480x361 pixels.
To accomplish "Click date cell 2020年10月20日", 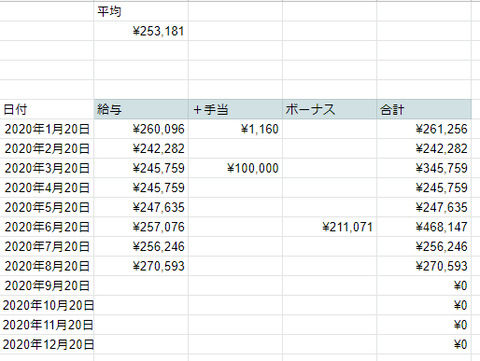I will point(47,305).
